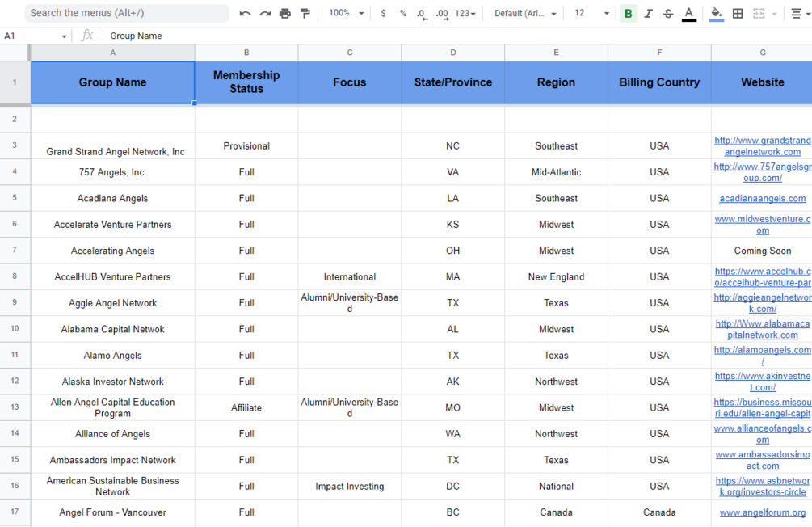Format as currency with dollar icon
The width and height of the screenshot is (812, 527).
(383, 14)
